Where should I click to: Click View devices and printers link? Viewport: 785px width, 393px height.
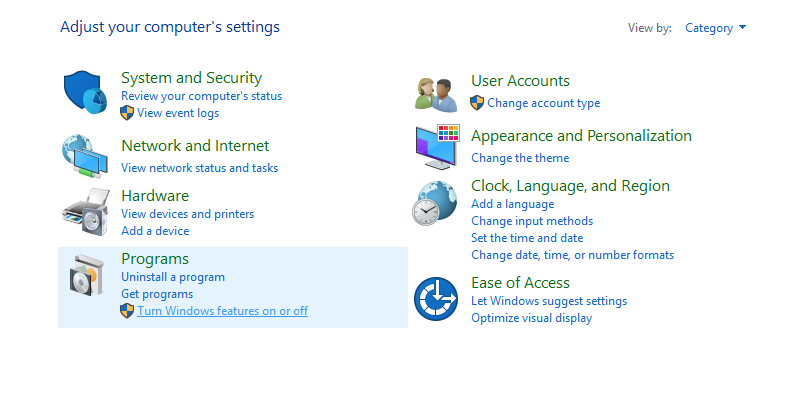[187, 214]
